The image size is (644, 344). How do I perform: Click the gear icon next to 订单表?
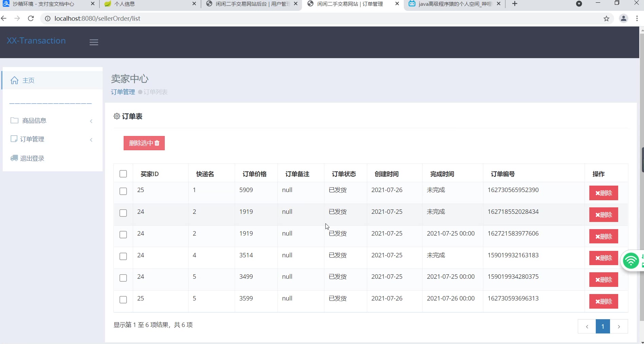[x=117, y=116]
